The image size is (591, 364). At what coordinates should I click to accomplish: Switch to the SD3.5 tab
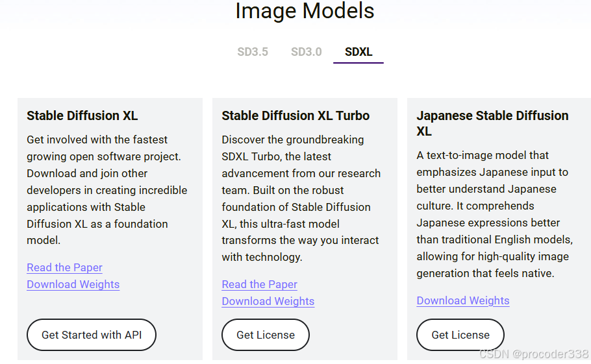tap(253, 51)
